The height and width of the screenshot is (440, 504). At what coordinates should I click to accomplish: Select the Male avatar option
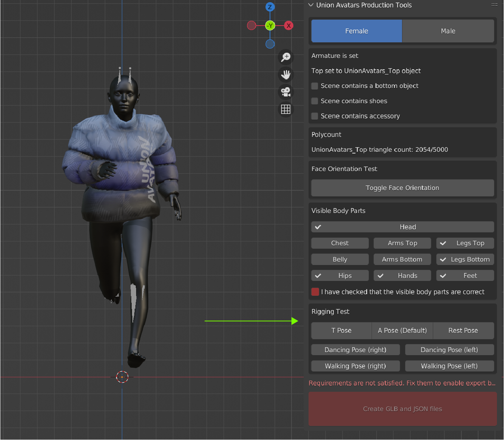point(448,31)
